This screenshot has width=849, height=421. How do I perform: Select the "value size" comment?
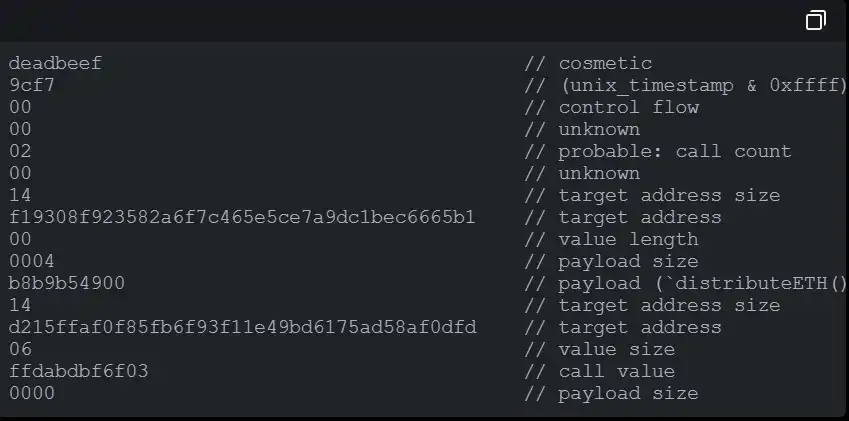(616, 350)
